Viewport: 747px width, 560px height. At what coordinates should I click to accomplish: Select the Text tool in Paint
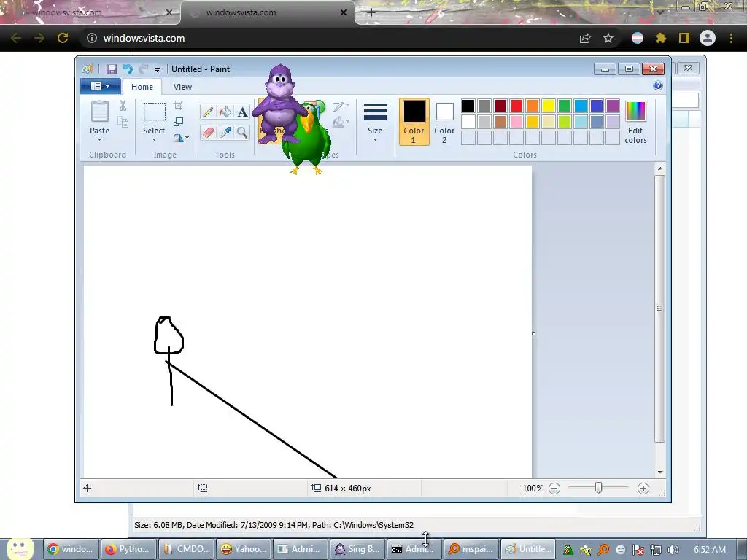tap(242, 112)
